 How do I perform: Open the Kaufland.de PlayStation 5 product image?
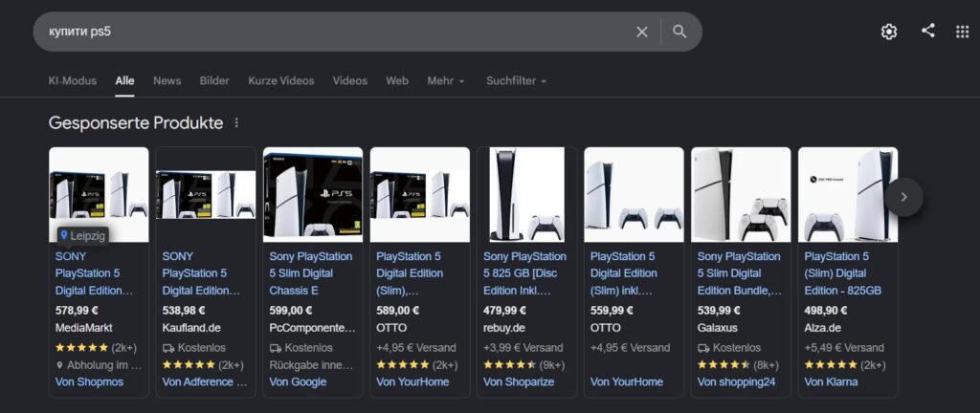206,194
